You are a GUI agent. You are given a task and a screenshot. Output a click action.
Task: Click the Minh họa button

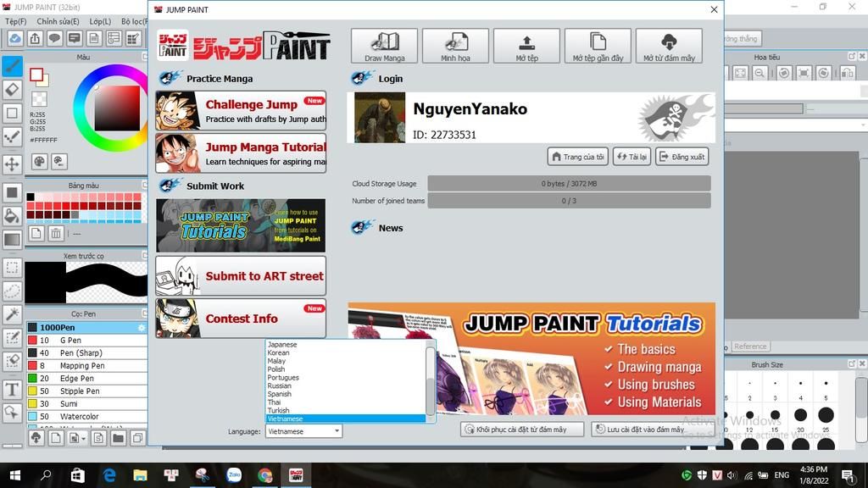(455, 46)
